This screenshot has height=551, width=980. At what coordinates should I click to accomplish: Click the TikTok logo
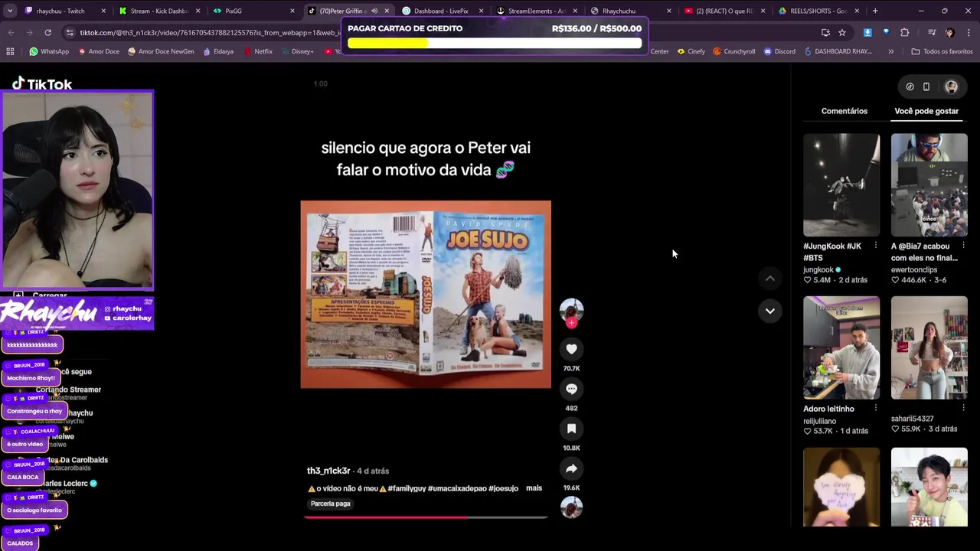42,83
